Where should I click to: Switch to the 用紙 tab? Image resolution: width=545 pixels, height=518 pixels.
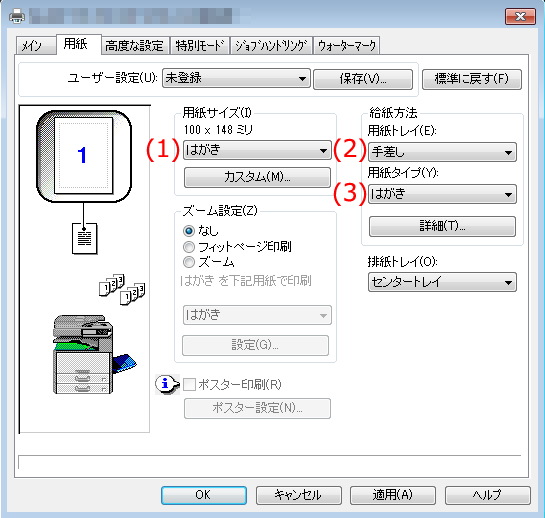(79, 44)
